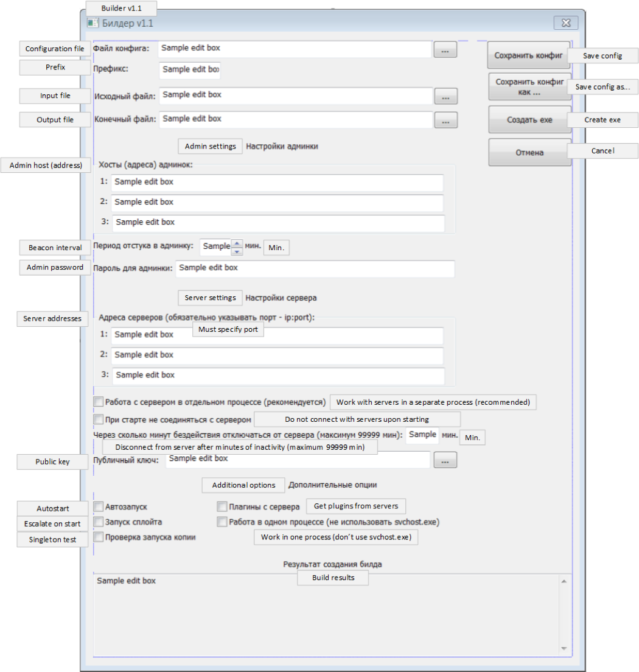Tick the При старте не соединяться с сервером checkbox

pyautogui.click(x=99, y=419)
